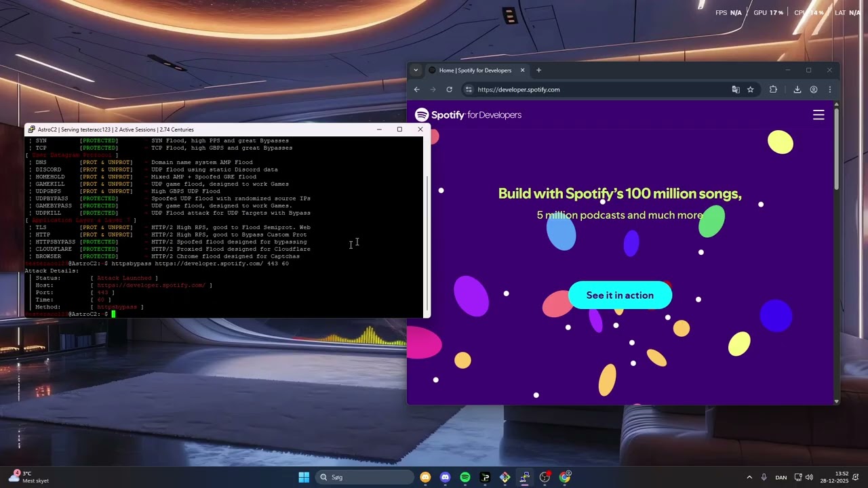This screenshot has width=868, height=488.
Task: Open the volume tray icon
Action: pyautogui.click(x=809, y=477)
